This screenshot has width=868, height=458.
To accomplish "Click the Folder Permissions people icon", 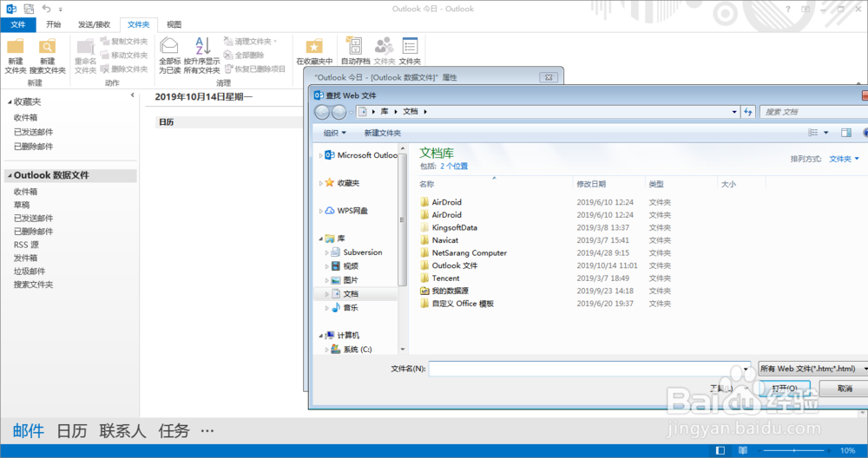I will pyautogui.click(x=385, y=51).
